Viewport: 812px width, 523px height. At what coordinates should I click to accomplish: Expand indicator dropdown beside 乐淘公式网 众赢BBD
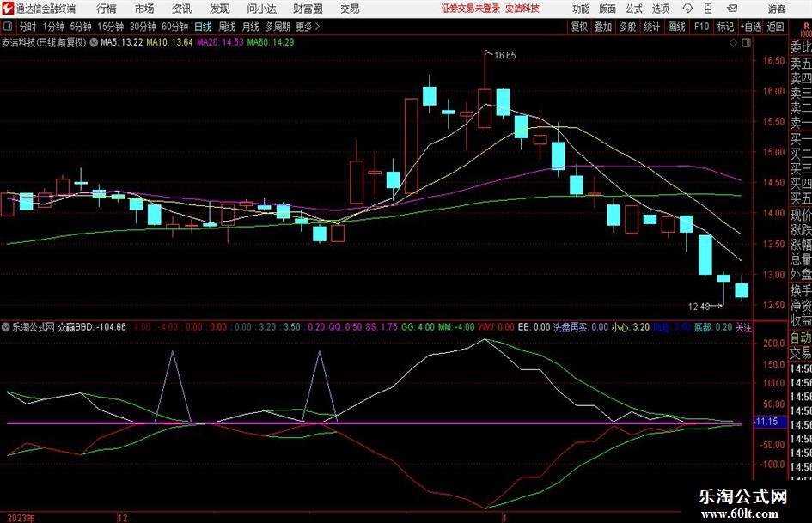pos(6,326)
